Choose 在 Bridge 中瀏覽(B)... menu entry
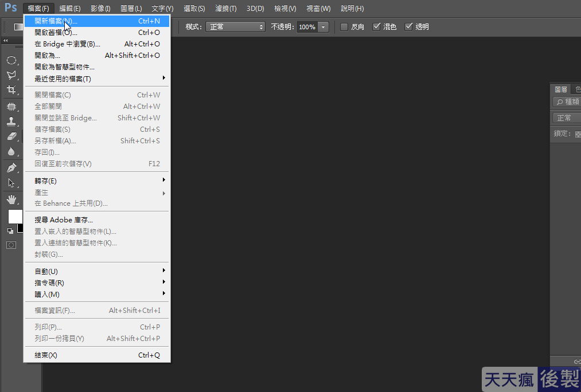Image resolution: width=581 pixels, height=392 pixels. (x=97, y=44)
